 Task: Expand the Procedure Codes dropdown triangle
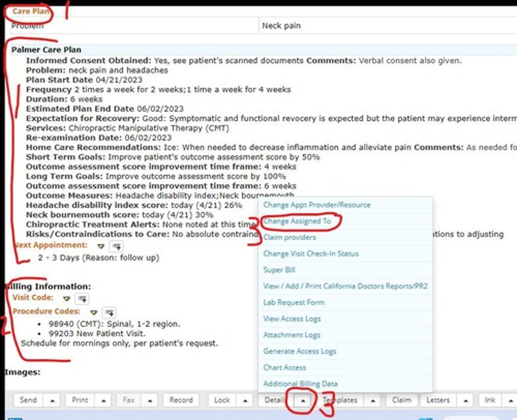(x=94, y=312)
